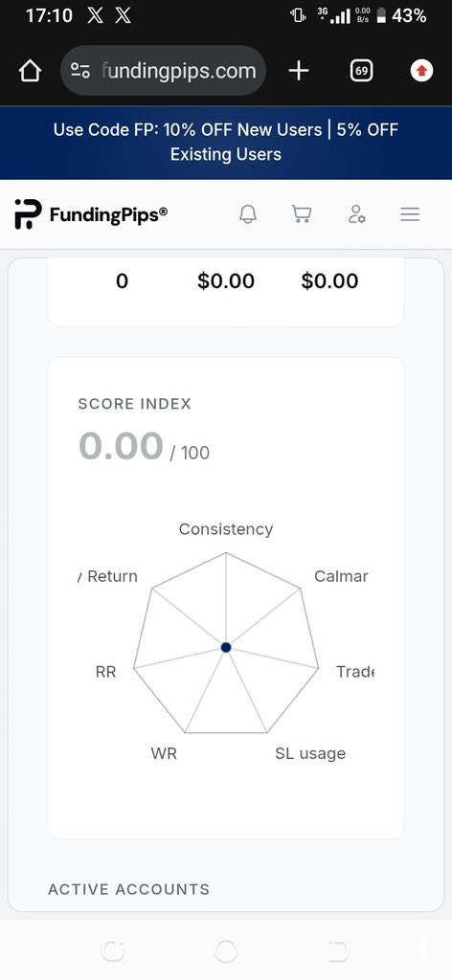Open the tab switcher showing 69 tabs
This screenshot has width=452, height=980.
point(361,71)
